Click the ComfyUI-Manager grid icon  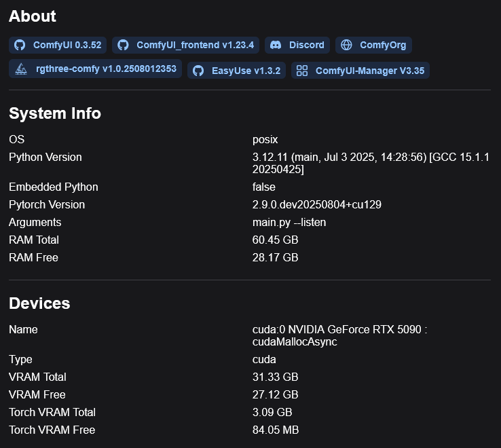(x=302, y=71)
